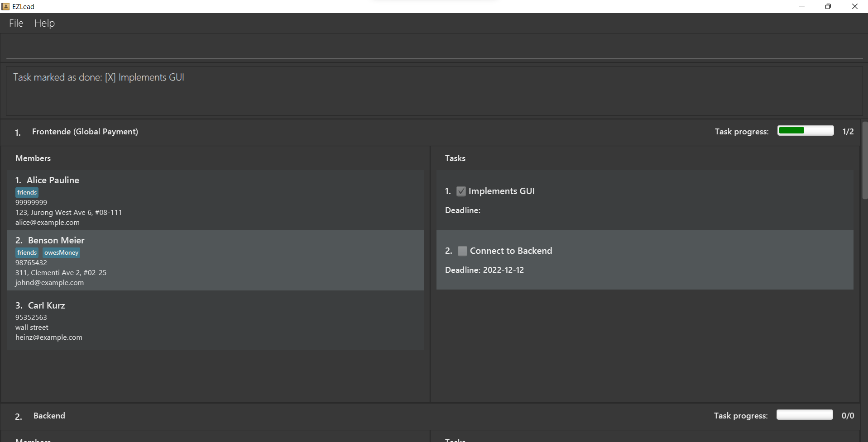The height and width of the screenshot is (442, 868).
Task: Click phone number 99999999
Action: pyautogui.click(x=31, y=203)
